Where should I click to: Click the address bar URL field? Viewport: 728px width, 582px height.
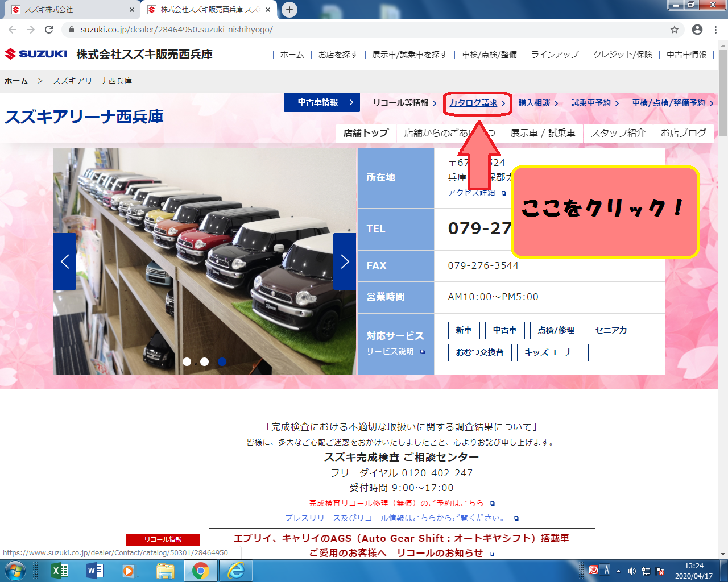point(364,30)
